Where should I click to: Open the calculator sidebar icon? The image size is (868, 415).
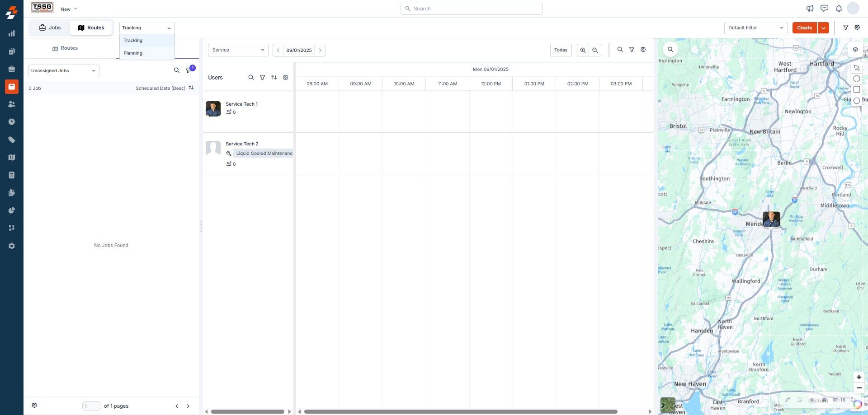(x=12, y=175)
